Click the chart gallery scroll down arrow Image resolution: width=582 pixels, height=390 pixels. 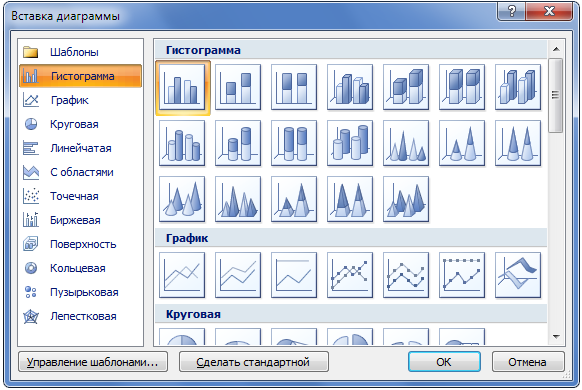pyautogui.click(x=556, y=337)
